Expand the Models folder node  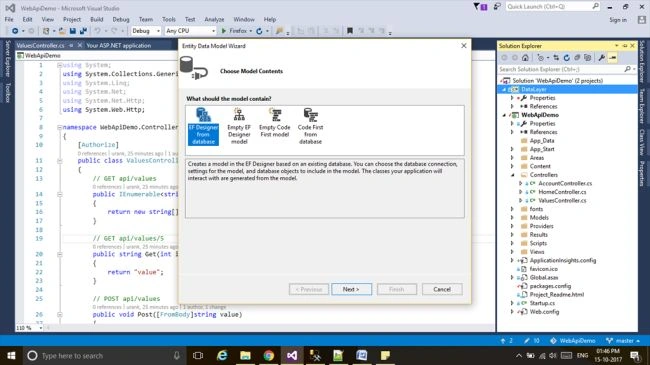point(512,217)
